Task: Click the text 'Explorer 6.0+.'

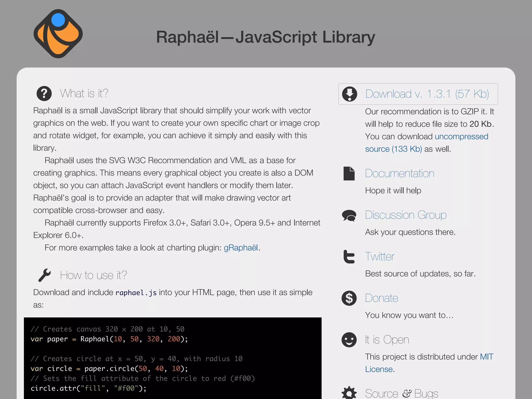Action: point(58,235)
